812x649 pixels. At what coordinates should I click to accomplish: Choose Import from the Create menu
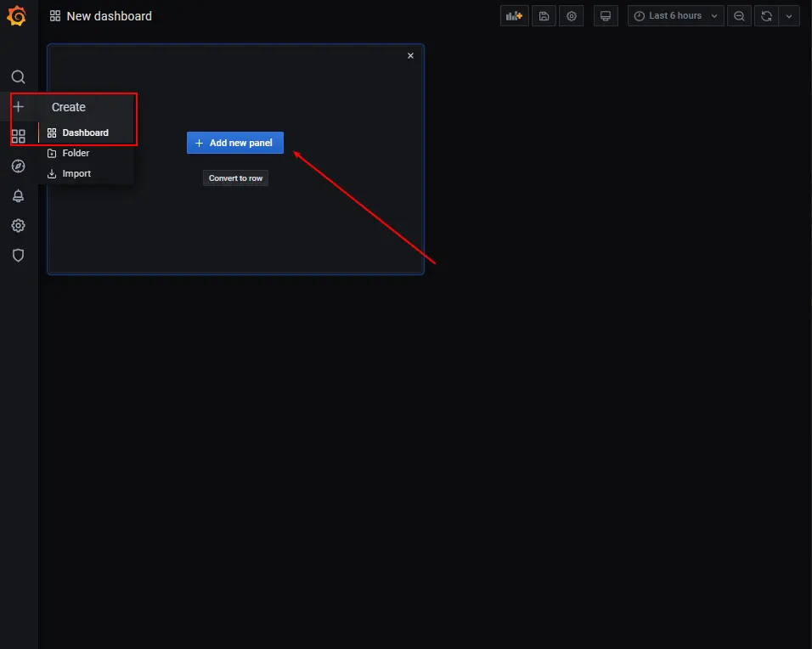[x=76, y=174]
